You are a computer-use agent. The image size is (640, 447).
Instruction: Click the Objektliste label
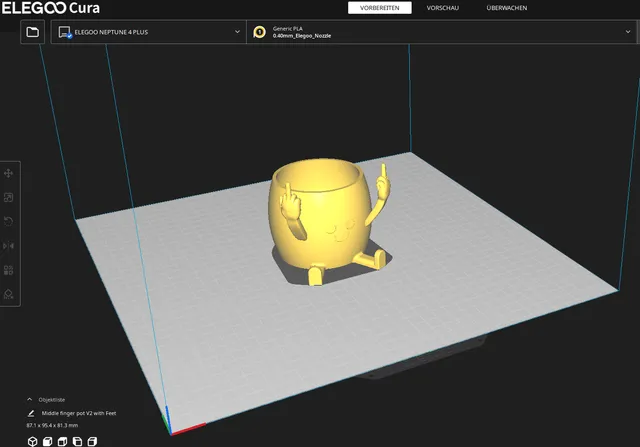point(52,400)
